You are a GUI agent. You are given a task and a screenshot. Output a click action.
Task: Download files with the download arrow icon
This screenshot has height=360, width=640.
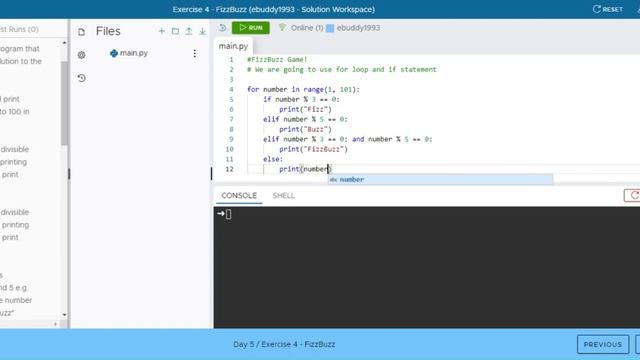click(x=202, y=31)
